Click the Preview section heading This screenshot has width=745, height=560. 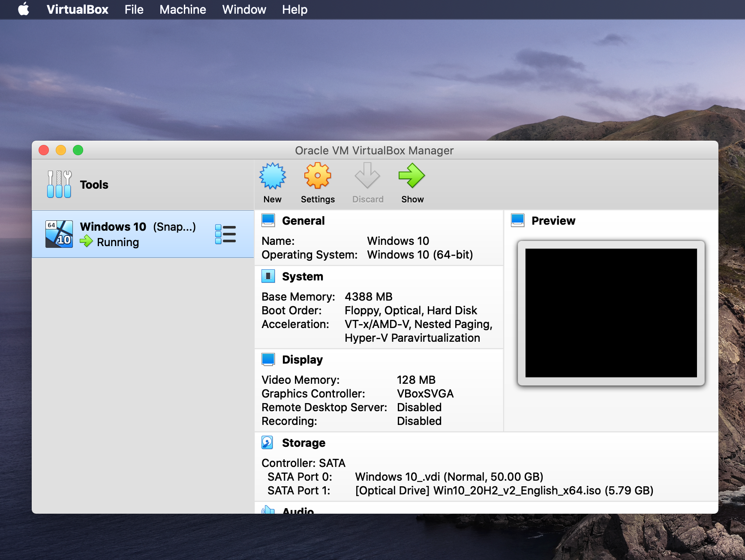pyautogui.click(x=553, y=220)
